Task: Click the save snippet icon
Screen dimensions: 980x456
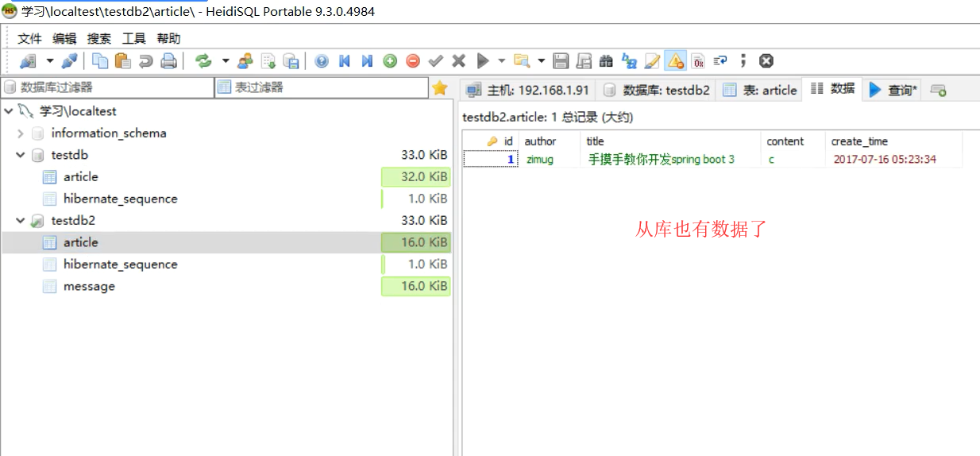Action: tap(584, 61)
